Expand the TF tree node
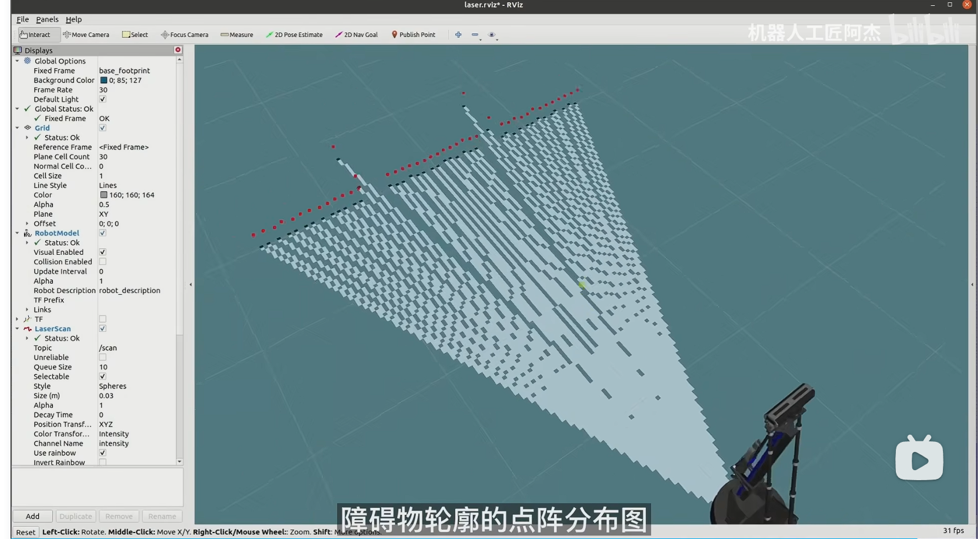This screenshot has height=539, width=980. tap(17, 319)
